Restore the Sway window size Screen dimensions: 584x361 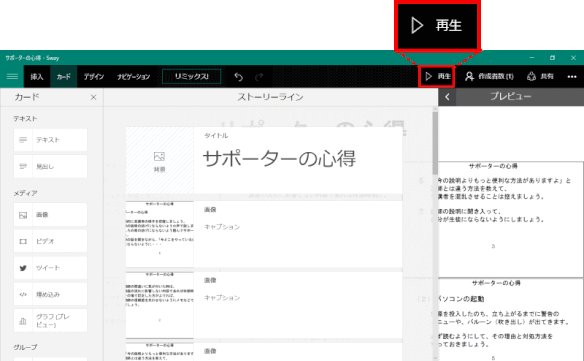(552, 58)
